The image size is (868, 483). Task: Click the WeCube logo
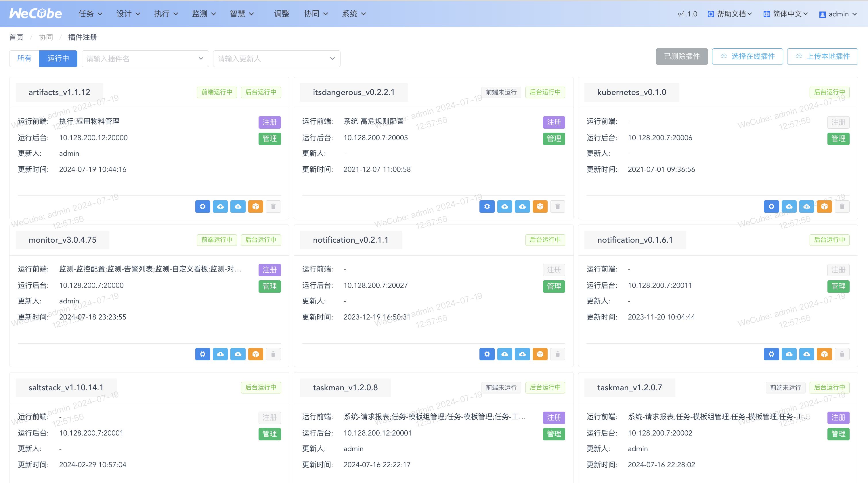(x=35, y=14)
